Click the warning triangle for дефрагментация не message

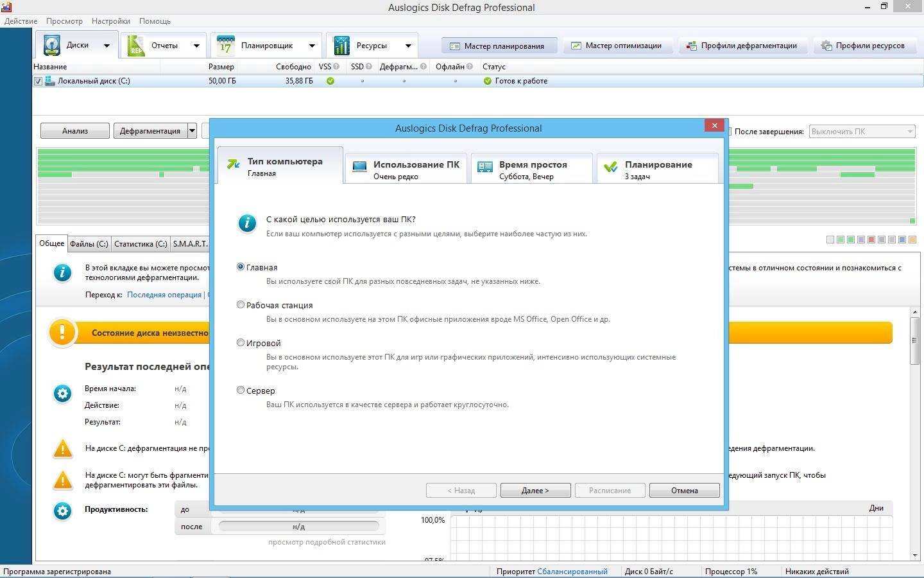[x=63, y=449]
